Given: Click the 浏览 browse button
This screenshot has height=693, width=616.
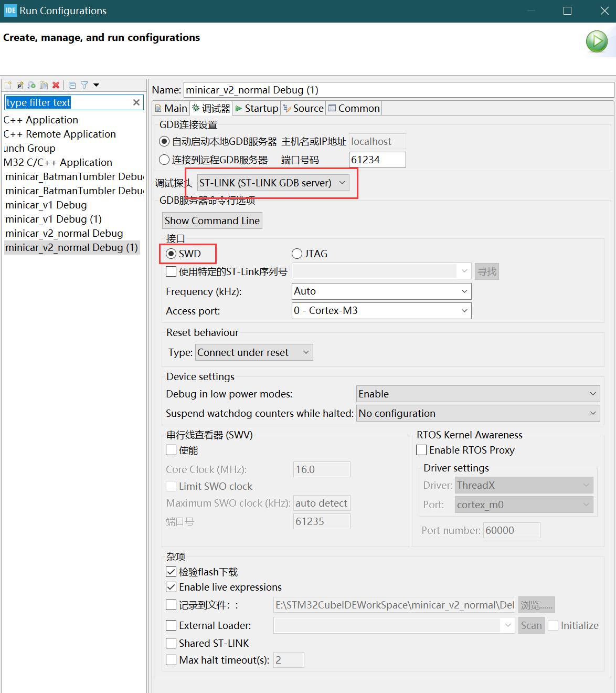Looking at the screenshot, I should (x=536, y=605).
